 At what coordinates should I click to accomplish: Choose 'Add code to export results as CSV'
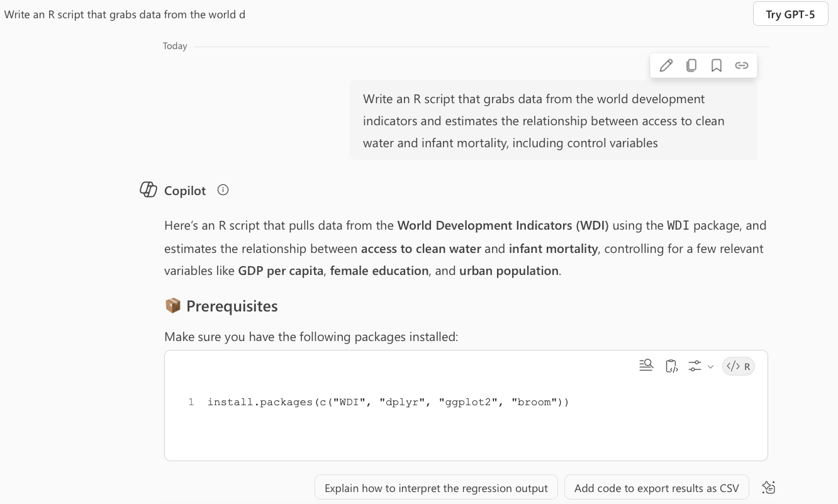[656, 488]
